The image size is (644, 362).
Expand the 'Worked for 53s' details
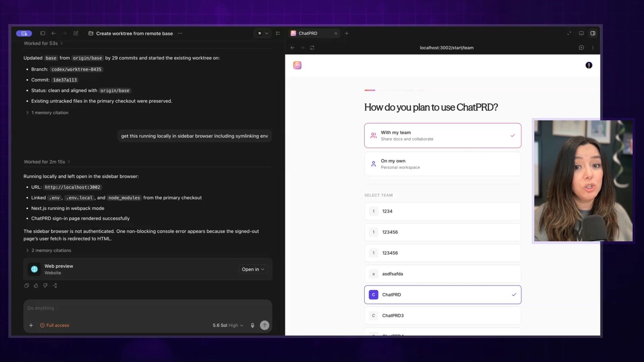pyautogui.click(x=43, y=43)
